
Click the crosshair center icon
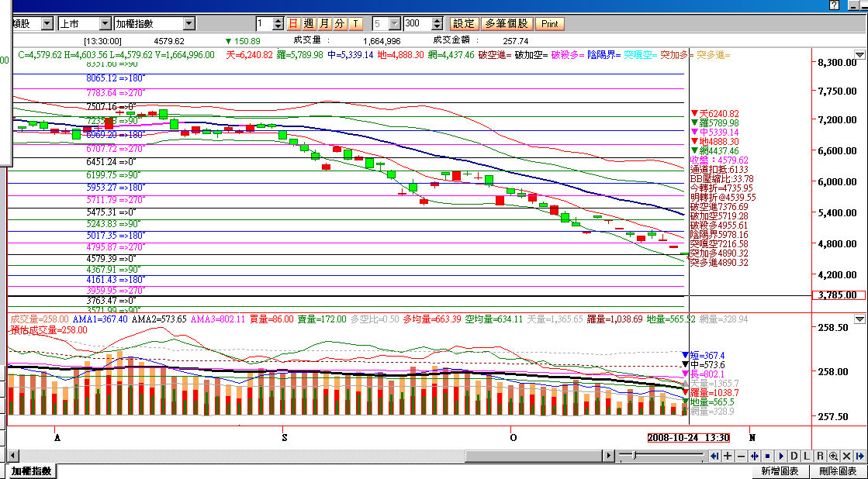[x=754, y=456]
